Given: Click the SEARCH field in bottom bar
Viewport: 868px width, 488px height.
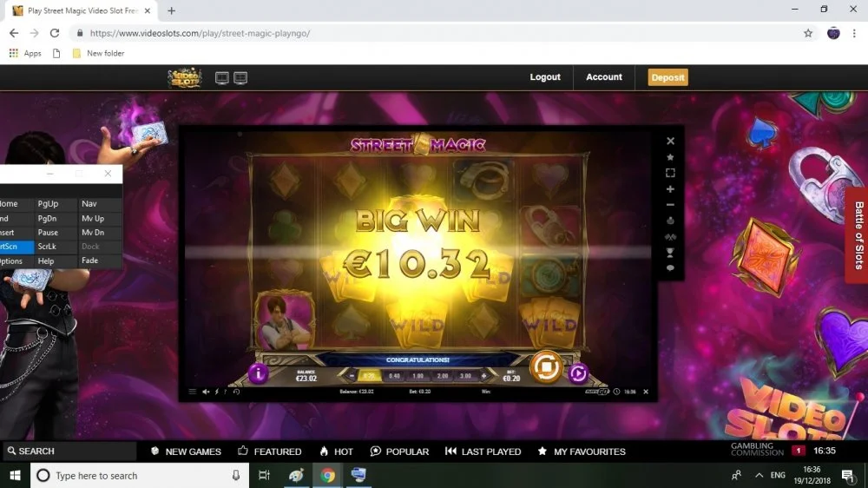Looking at the screenshot, I should 68,451.
